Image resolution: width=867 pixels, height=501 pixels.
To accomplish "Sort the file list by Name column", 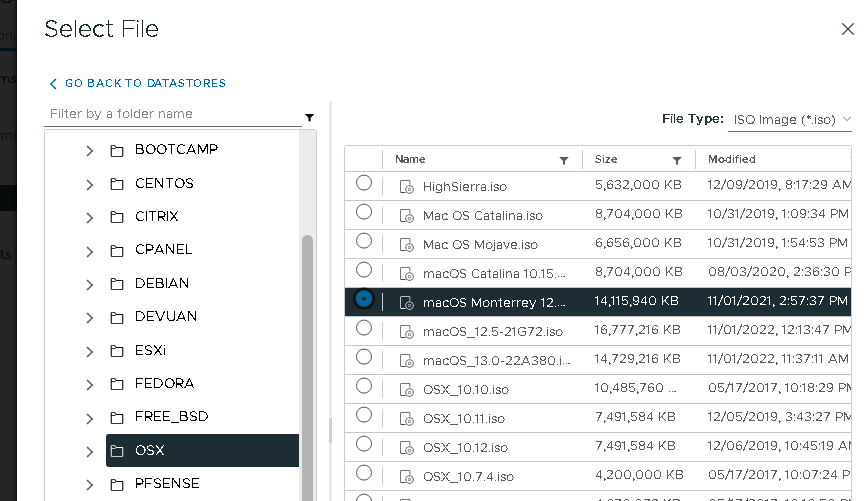I will 410,159.
